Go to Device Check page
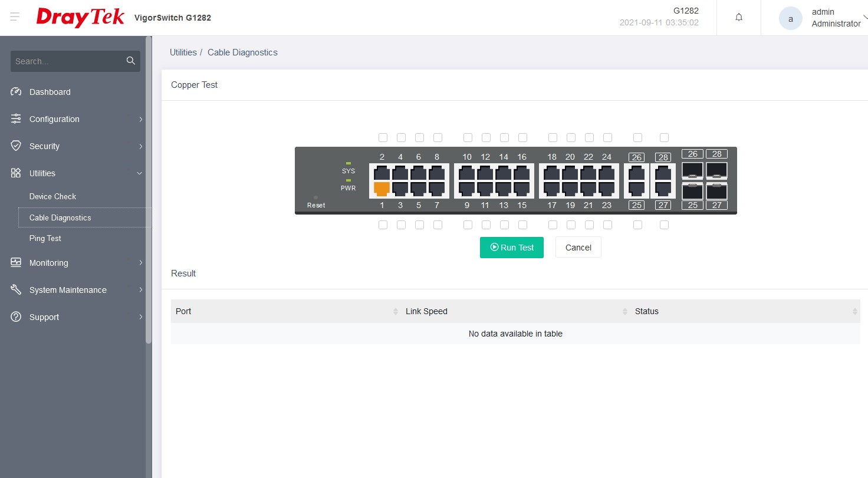Screen dimensions: 868x478 click(x=53, y=196)
